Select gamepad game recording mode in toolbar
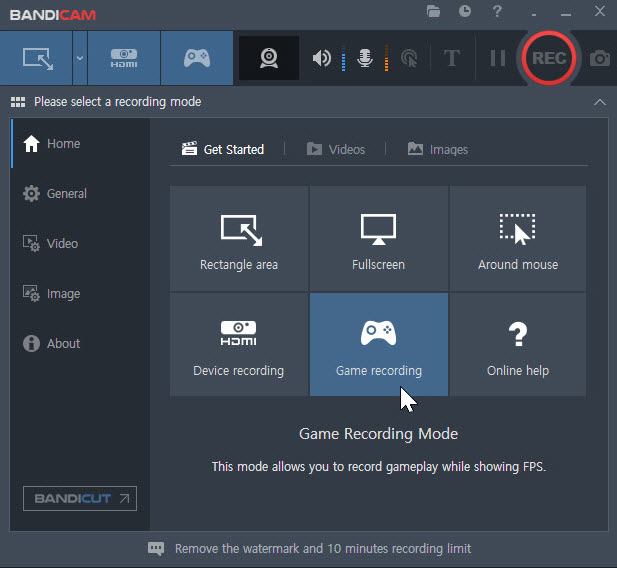Image resolution: width=617 pixels, height=568 pixels. (197, 58)
